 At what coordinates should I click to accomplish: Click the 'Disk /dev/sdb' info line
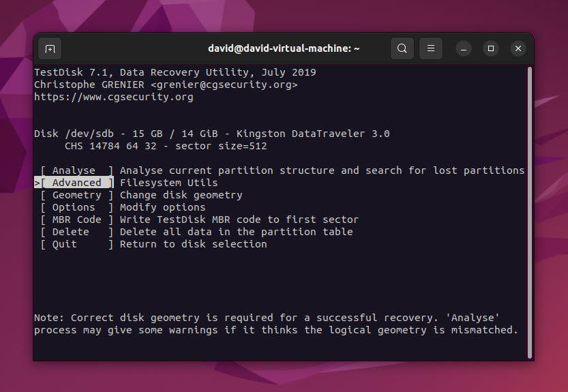click(212, 134)
